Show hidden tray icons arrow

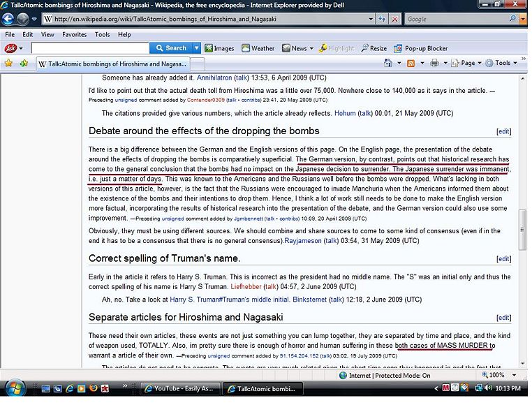point(436,388)
